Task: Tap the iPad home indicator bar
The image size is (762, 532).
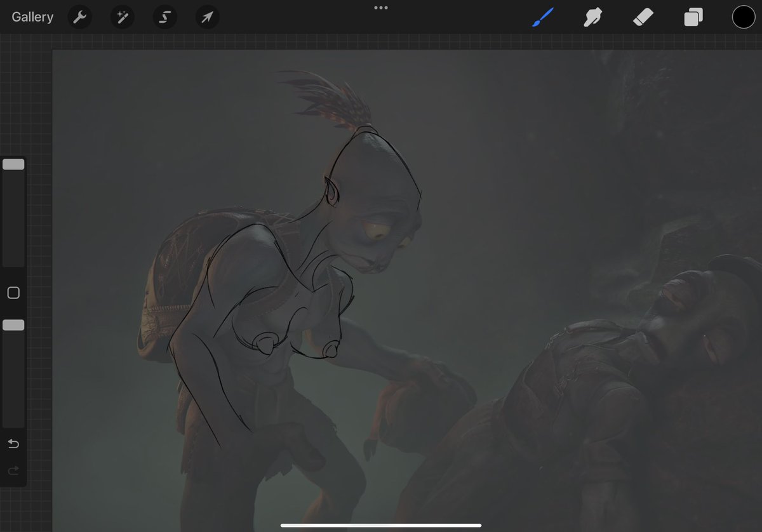Action: click(381, 525)
